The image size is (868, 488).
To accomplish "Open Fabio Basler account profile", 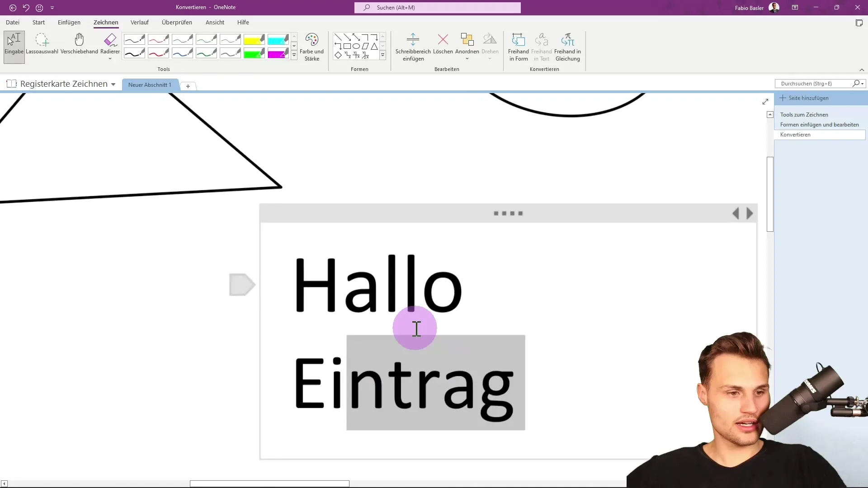I will tap(757, 8).
